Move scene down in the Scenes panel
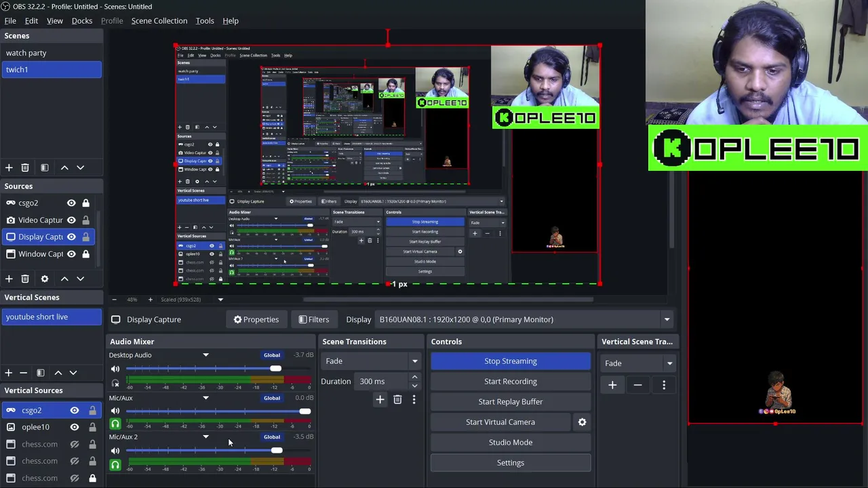The height and width of the screenshot is (488, 868). (80, 167)
